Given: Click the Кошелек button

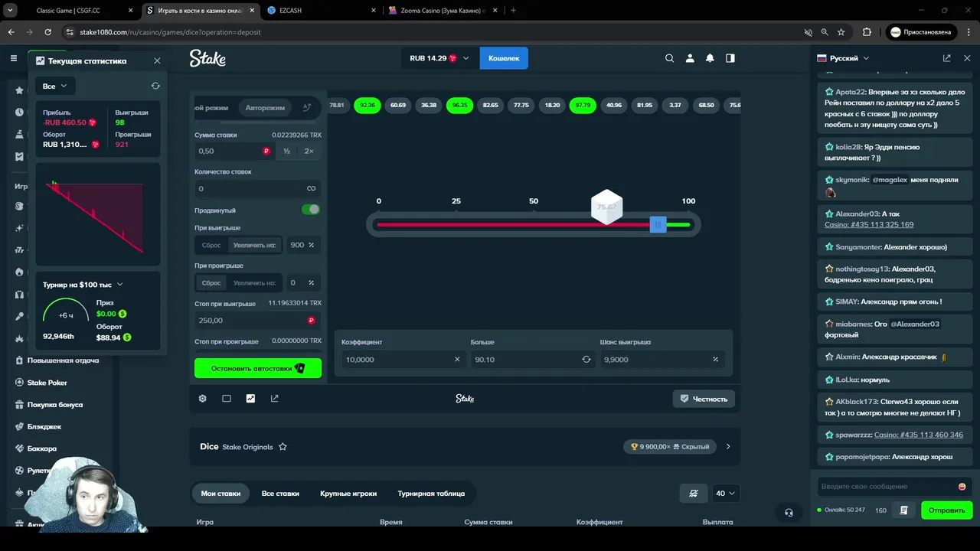Looking at the screenshot, I should tap(504, 58).
